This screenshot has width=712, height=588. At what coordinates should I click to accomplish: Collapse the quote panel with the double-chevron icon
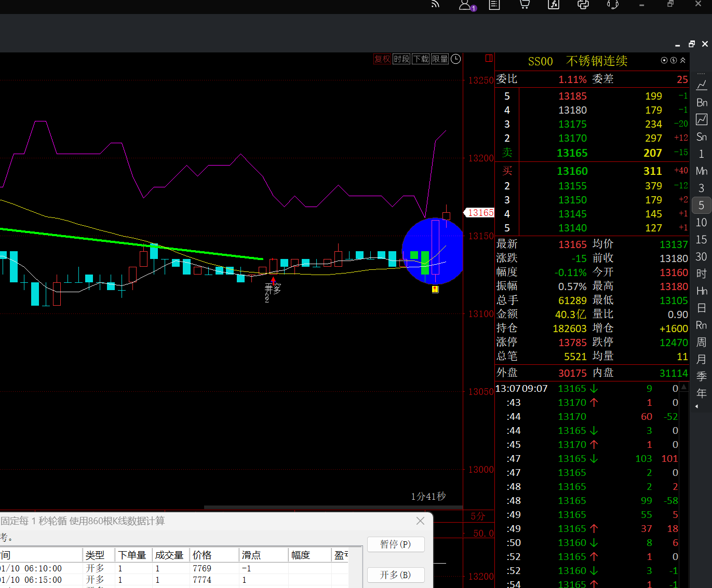tap(683, 60)
